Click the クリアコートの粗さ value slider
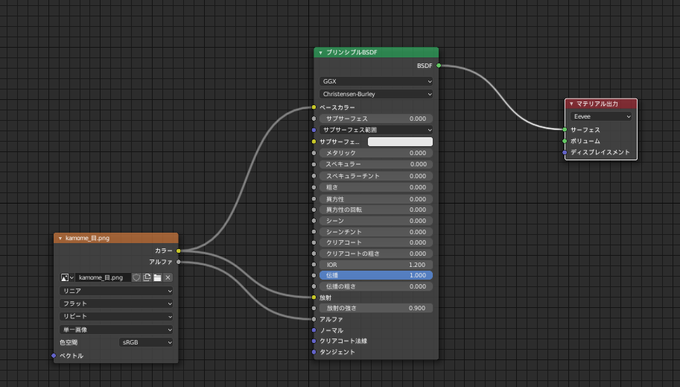 (x=376, y=253)
